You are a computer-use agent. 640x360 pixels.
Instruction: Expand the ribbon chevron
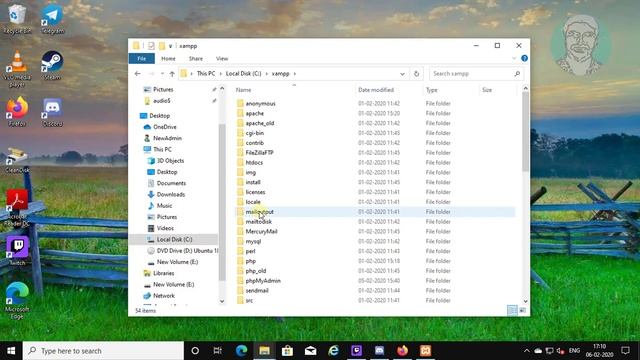[x=514, y=58]
